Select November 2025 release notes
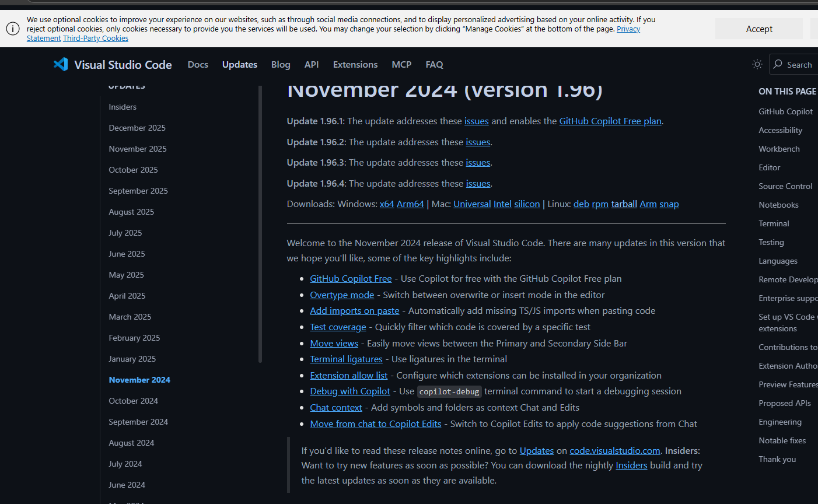This screenshot has width=818, height=504. click(x=138, y=149)
